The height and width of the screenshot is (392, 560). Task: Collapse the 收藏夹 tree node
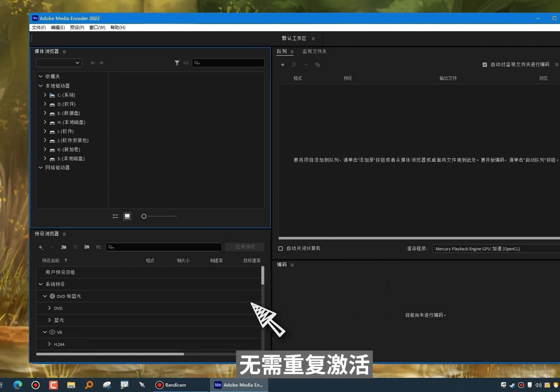click(41, 76)
